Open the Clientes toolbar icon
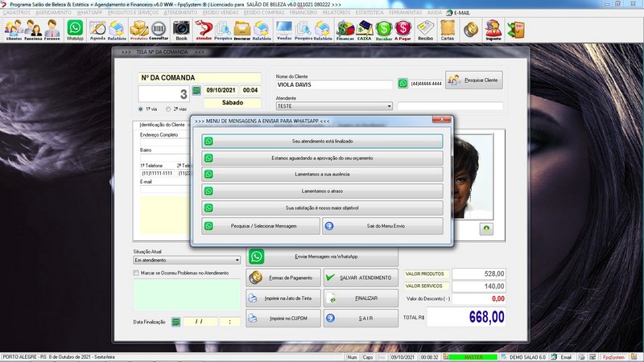Viewport: 644px width, 362px height. coord(14,30)
